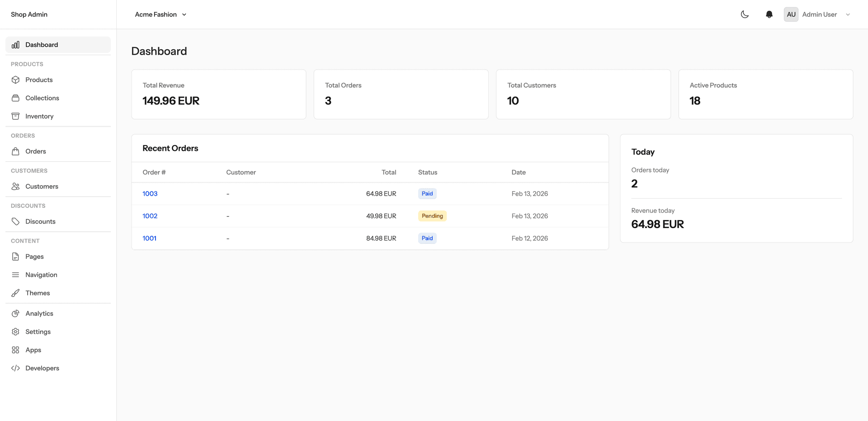868x421 pixels.
Task: Click order link 1001
Action: (x=149, y=238)
